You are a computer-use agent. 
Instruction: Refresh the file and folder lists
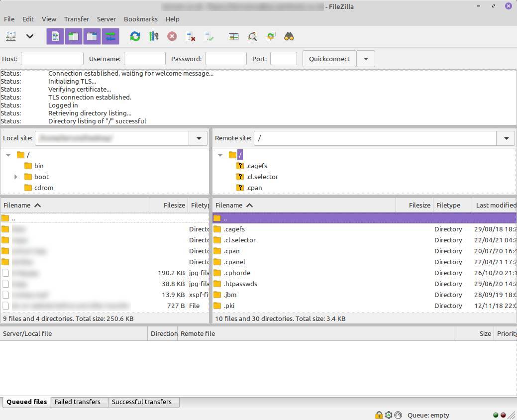coord(135,36)
